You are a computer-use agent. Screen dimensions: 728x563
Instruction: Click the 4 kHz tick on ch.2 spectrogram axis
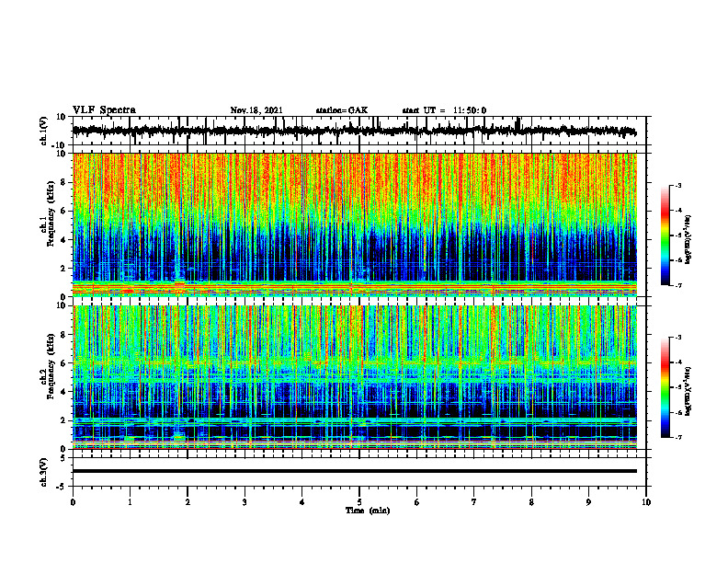[63, 392]
